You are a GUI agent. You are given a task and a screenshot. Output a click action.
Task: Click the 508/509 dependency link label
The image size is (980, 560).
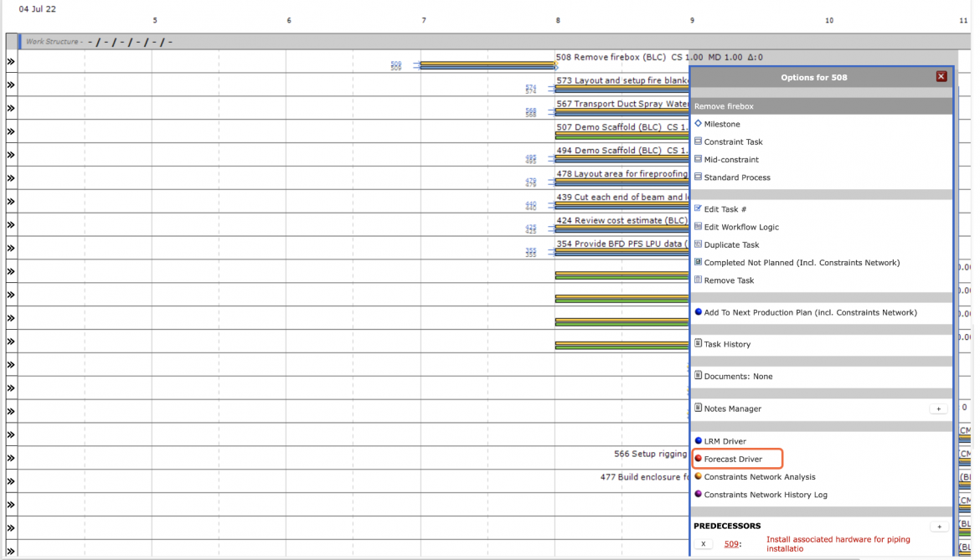point(395,65)
